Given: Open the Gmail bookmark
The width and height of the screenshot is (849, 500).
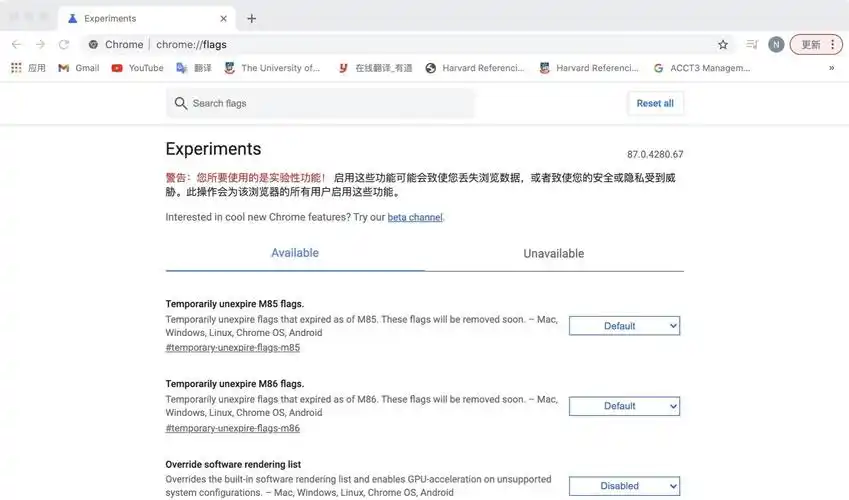Looking at the screenshot, I should pos(79,68).
